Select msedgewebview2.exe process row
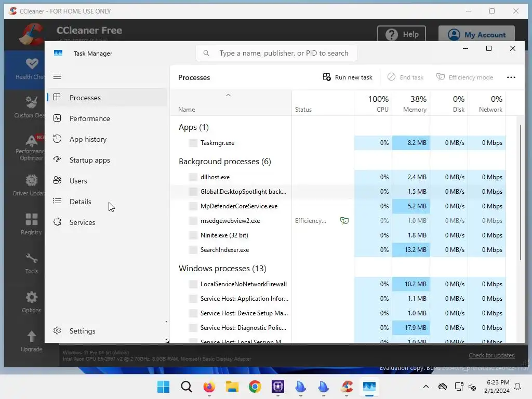This screenshot has height=399, width=532. 338,221
